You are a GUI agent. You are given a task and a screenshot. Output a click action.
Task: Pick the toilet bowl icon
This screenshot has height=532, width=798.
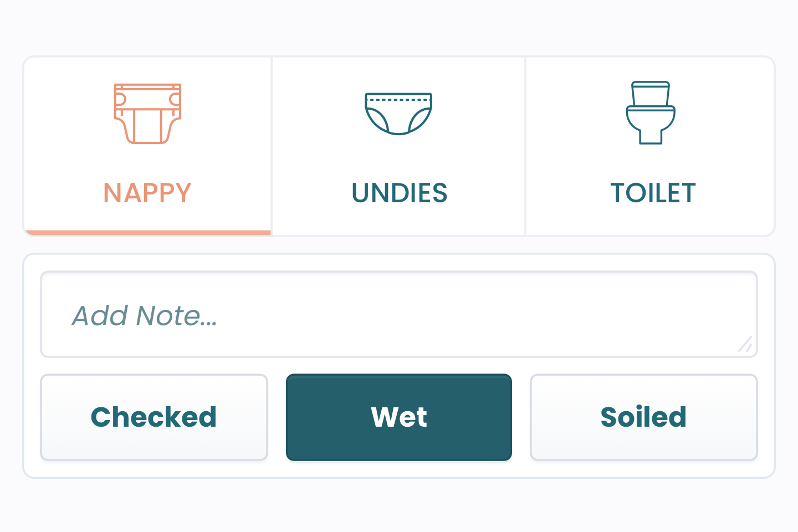tap(651, 113)
